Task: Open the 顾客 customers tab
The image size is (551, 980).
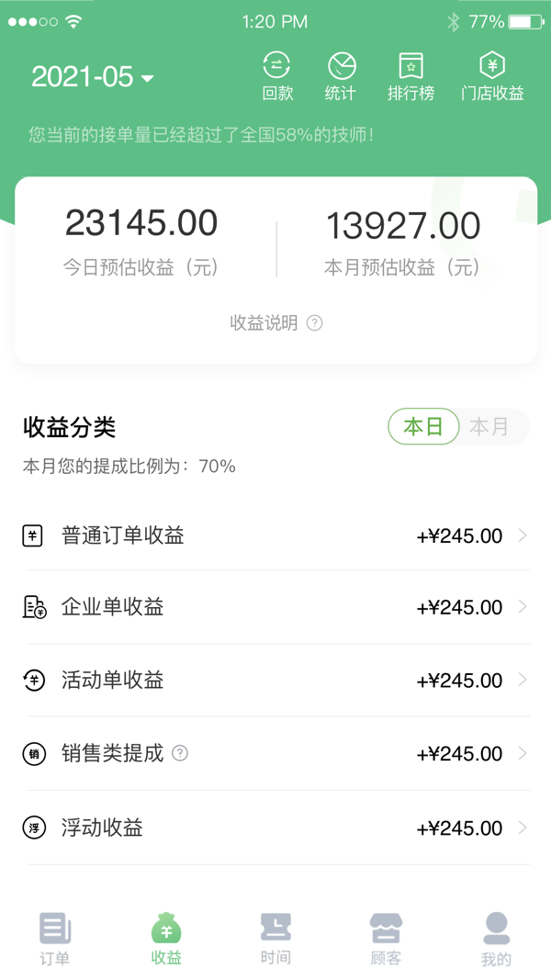Action: (386, 939)
